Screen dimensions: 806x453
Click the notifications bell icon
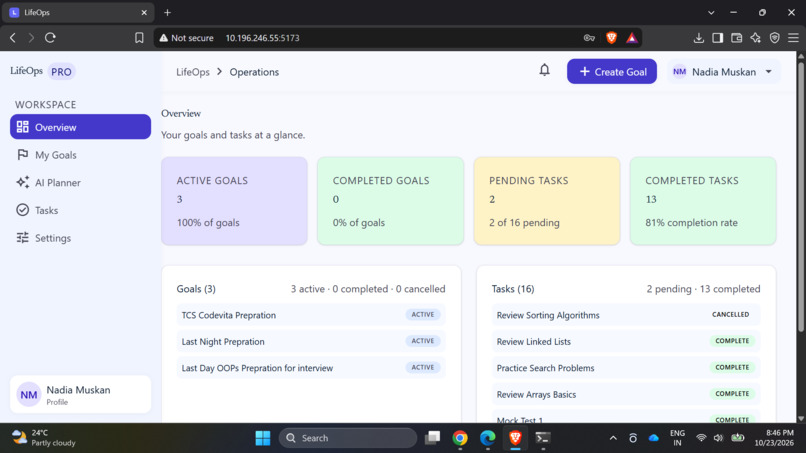tap(544, 70)
